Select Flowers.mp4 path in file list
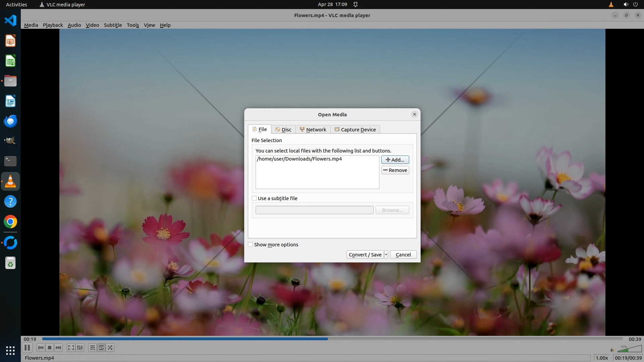This screenshot has height=362, width=644. tap(299, 159)
